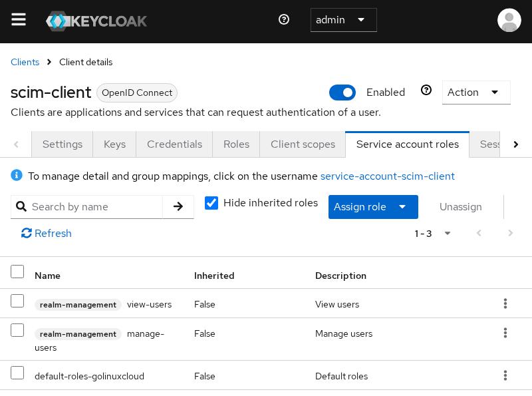Open the help icon in the header
Viewport: 532px width, 396px height.
[284, 20]
